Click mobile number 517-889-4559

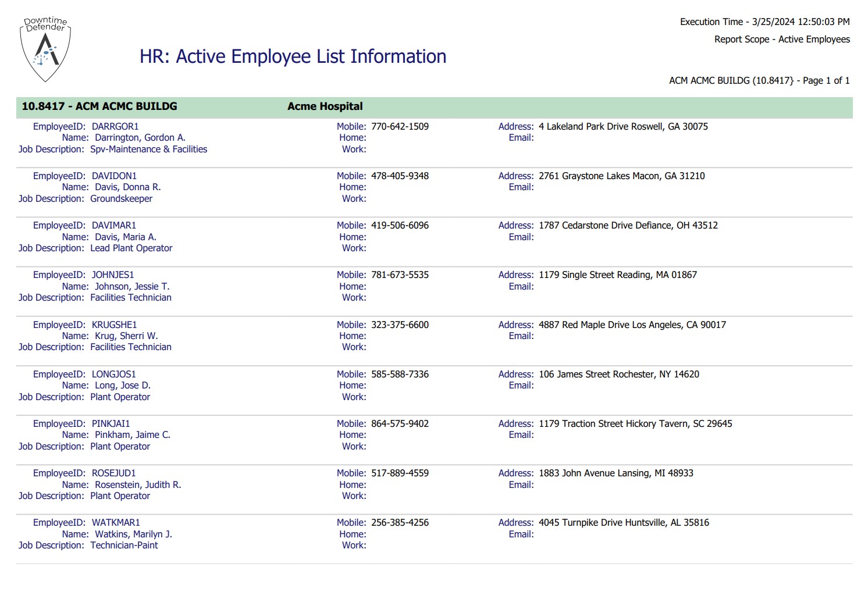400,473
